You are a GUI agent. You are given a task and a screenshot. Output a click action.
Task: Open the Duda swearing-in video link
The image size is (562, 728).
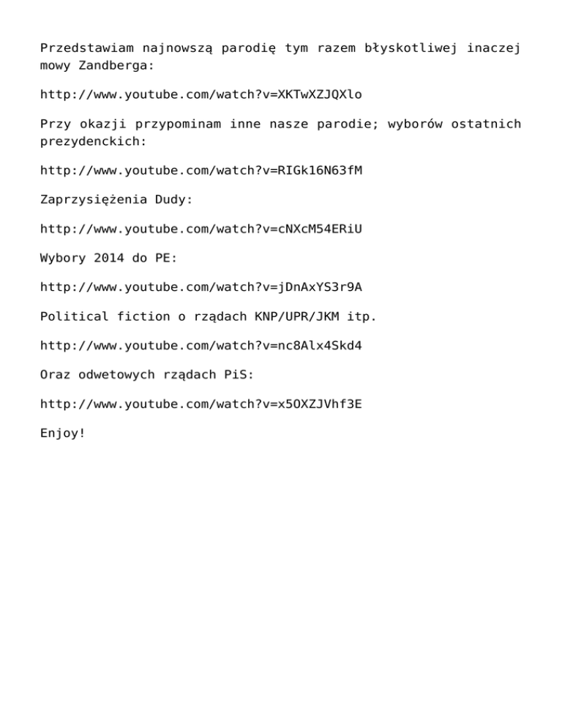(201, 229)
